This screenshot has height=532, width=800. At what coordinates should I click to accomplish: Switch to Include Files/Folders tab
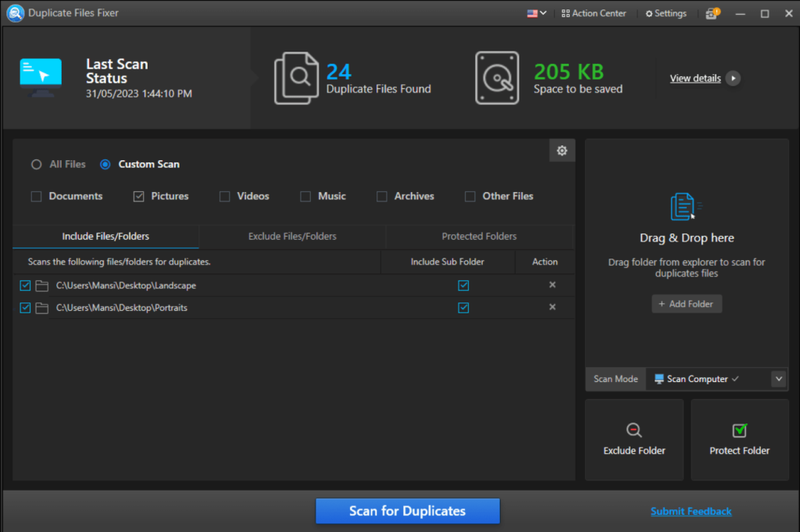tap(105, 236)
